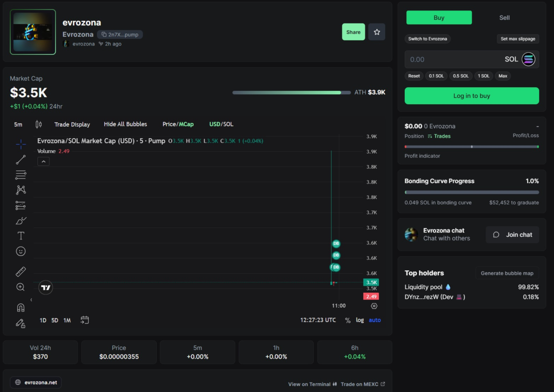This screenshot has height=392, width=554.
Task: Select the brush drawing tool
Action: pyautogui.click(x=21, y=220)
